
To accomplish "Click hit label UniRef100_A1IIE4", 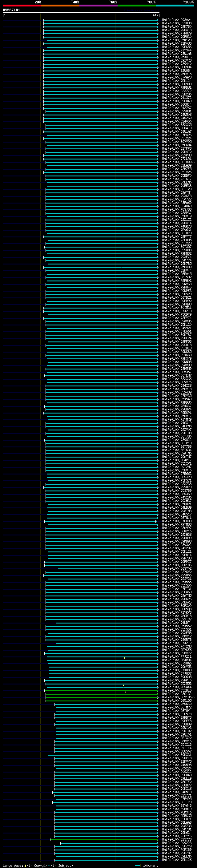I will [176, 748].
